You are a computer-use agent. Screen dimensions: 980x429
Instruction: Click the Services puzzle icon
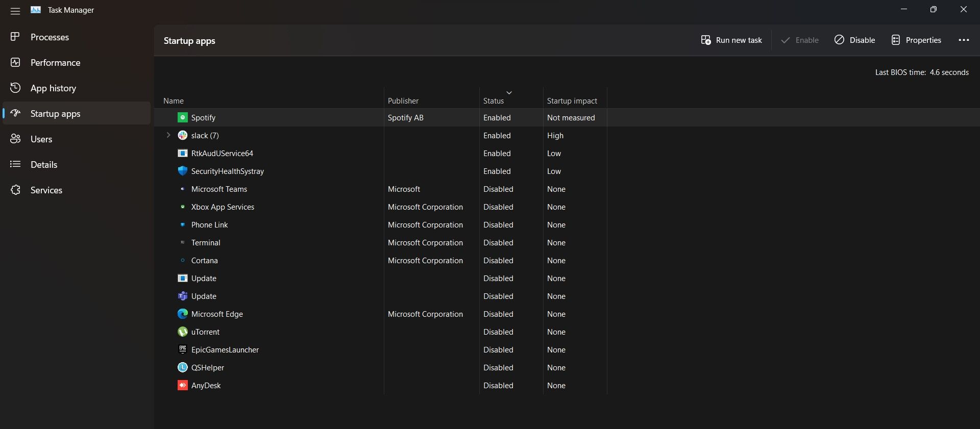pos(15,190)
